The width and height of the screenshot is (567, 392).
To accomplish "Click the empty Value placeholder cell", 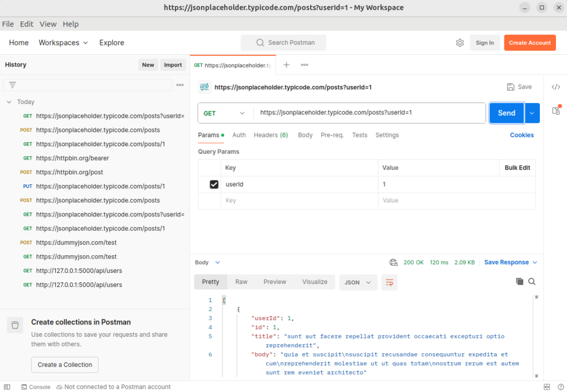I will (457, 200).
